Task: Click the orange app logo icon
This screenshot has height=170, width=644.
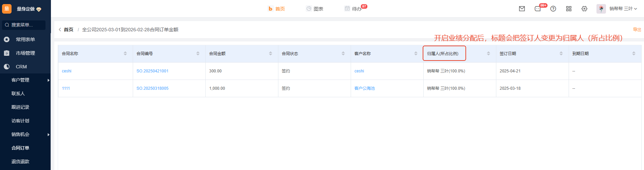Action: (7, 9)
